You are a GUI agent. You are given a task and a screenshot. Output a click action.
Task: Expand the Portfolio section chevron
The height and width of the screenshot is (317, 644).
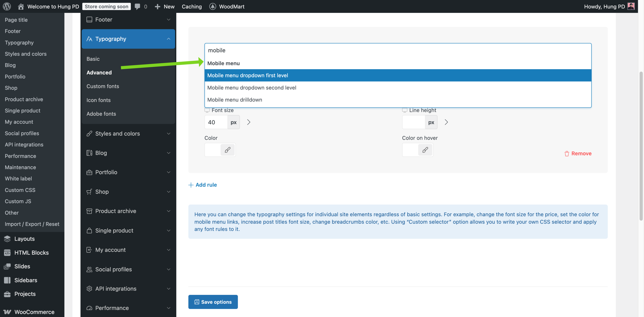169,172
